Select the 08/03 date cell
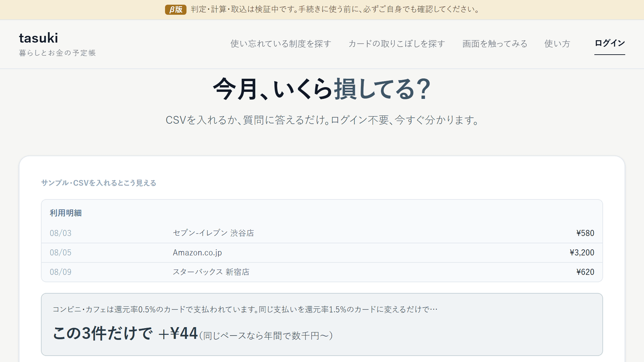 [61, 233]
